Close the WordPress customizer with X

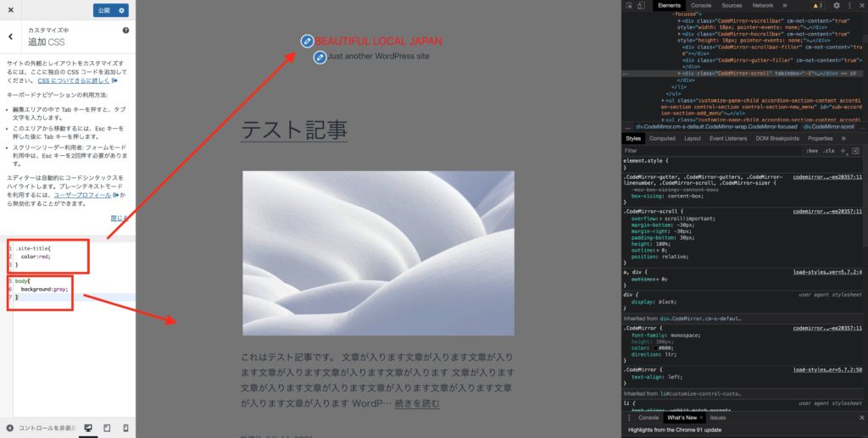click(10, 9)
